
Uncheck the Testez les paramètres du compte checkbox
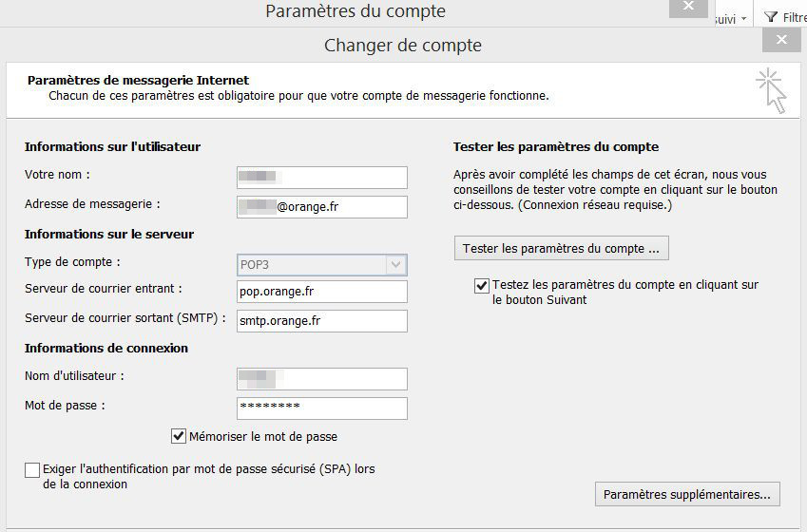[x=482, y=285]
